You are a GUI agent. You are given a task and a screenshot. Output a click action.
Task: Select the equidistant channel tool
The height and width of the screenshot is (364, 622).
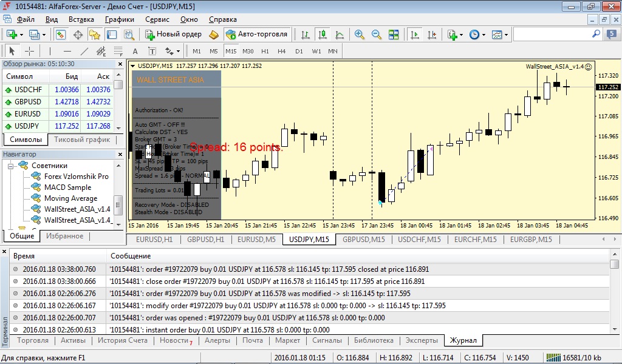(101, 51)
